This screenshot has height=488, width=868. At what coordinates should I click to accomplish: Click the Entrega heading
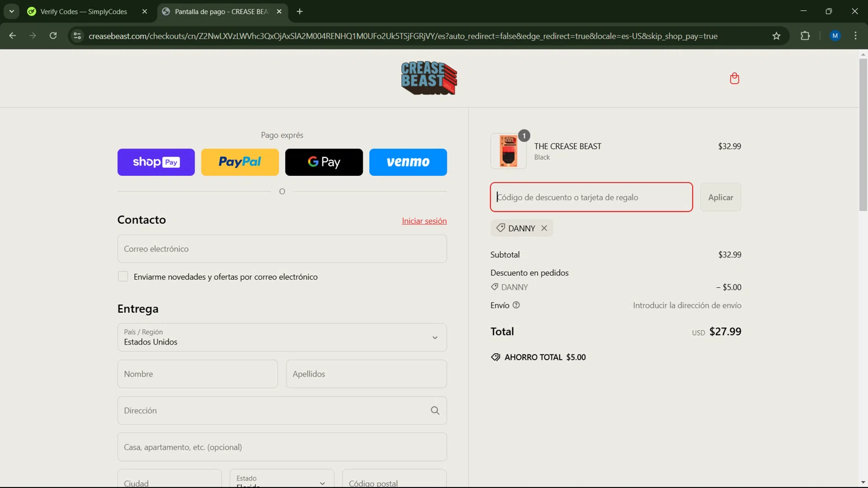(x=138, y=309)
